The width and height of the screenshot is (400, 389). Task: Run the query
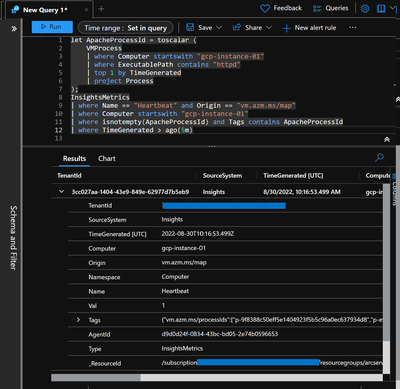coord(52,27)
